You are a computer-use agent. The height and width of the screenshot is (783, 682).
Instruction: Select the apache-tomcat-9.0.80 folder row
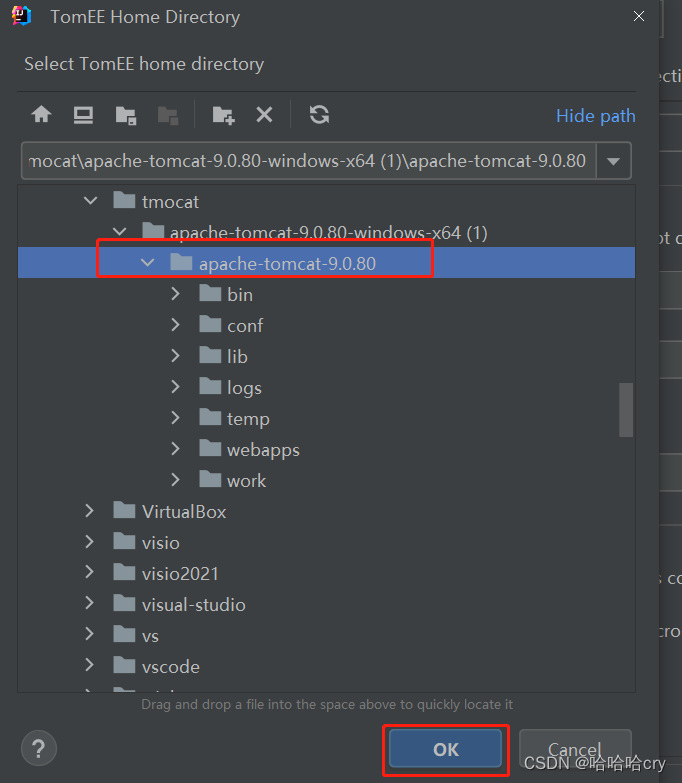pyautogui.click(x=327, y=263)
